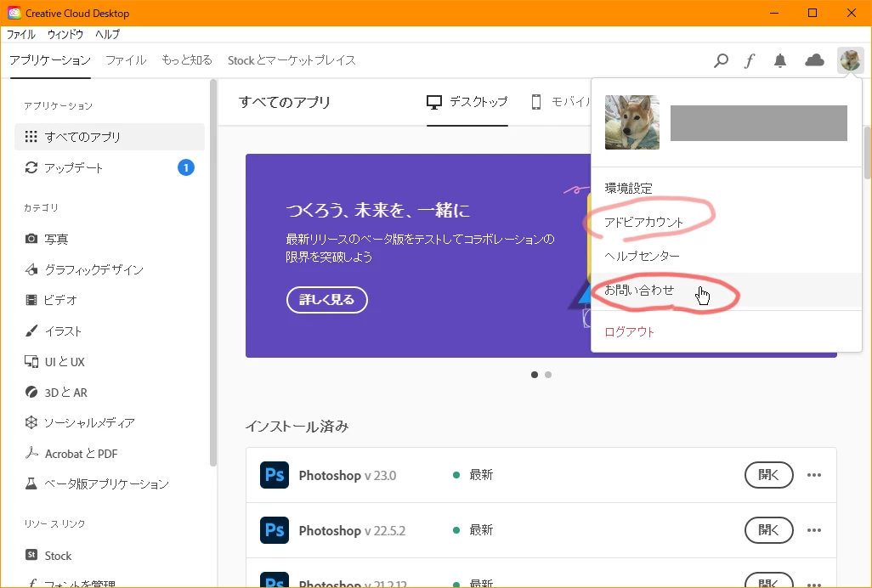872x588 pixels.
Task: Click 開く for Photoshop v 23.0
Action: click(x=769, y=475)
